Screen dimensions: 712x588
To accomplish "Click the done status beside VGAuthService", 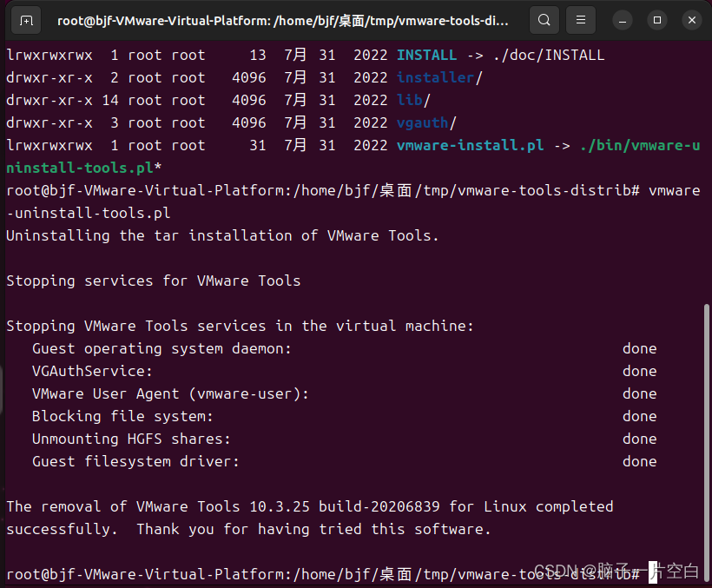I will [639, 371].
